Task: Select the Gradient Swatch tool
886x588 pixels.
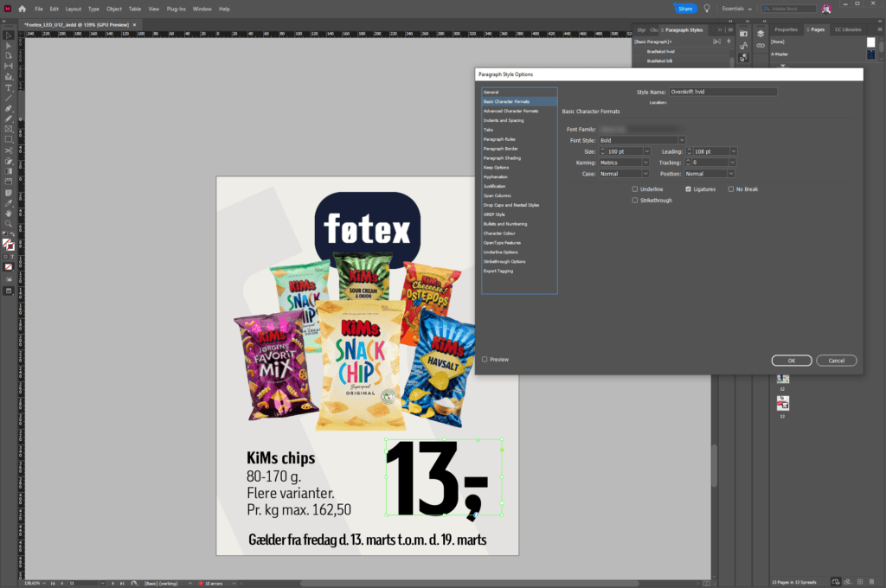Action: click(9, 171)
